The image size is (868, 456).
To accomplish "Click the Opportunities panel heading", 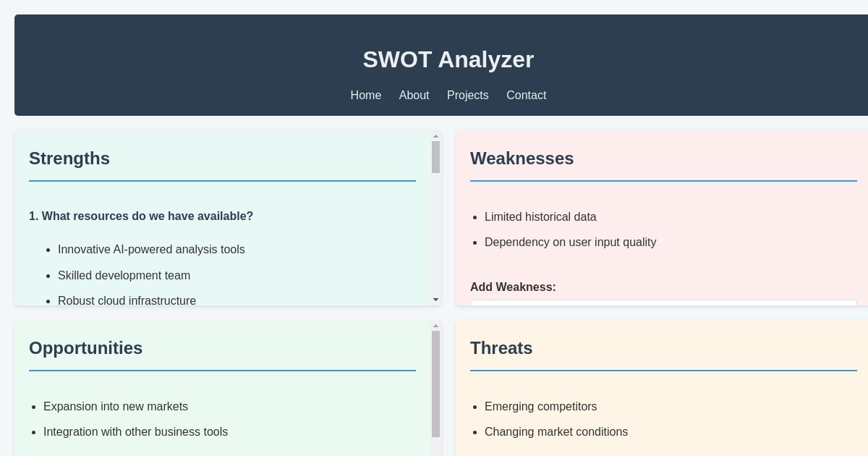I will pyautogui.click(x=85, y=348).
